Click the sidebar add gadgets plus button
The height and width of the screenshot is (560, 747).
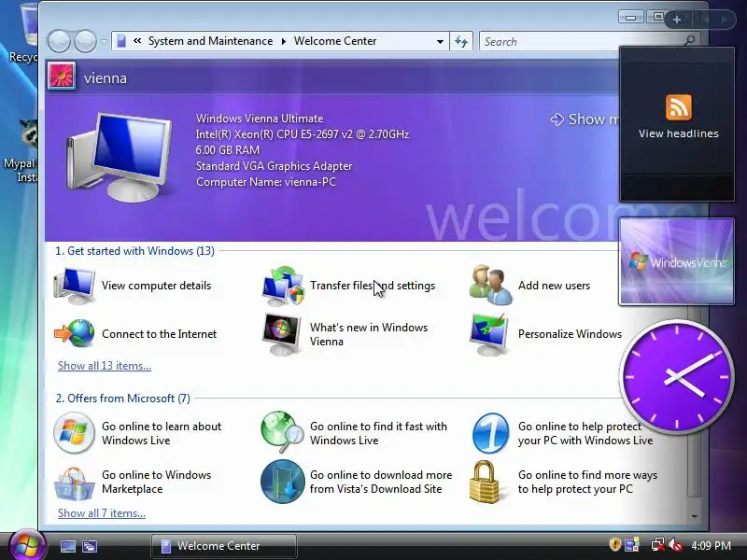click(677, 20)
